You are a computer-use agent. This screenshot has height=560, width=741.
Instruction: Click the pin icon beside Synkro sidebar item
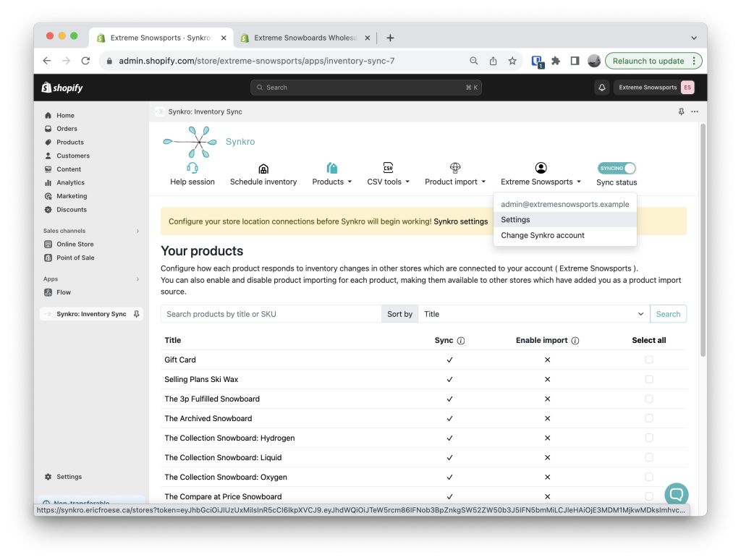(x=136, y=314)
